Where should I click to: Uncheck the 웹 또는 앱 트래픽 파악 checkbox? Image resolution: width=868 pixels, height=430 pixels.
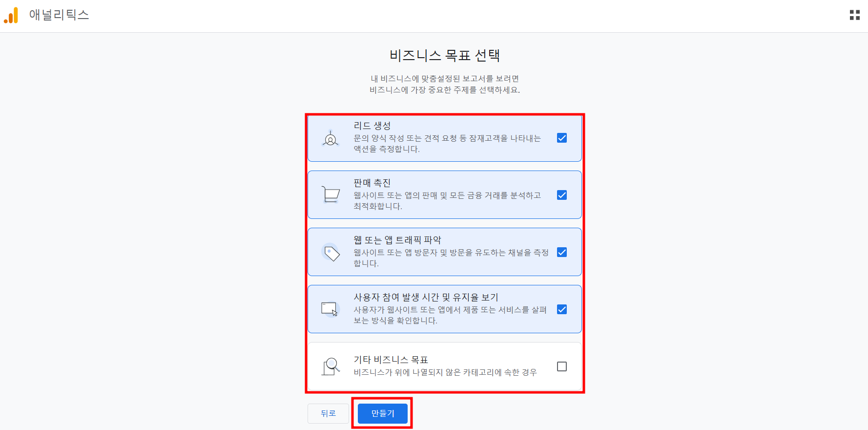[562, 252]
